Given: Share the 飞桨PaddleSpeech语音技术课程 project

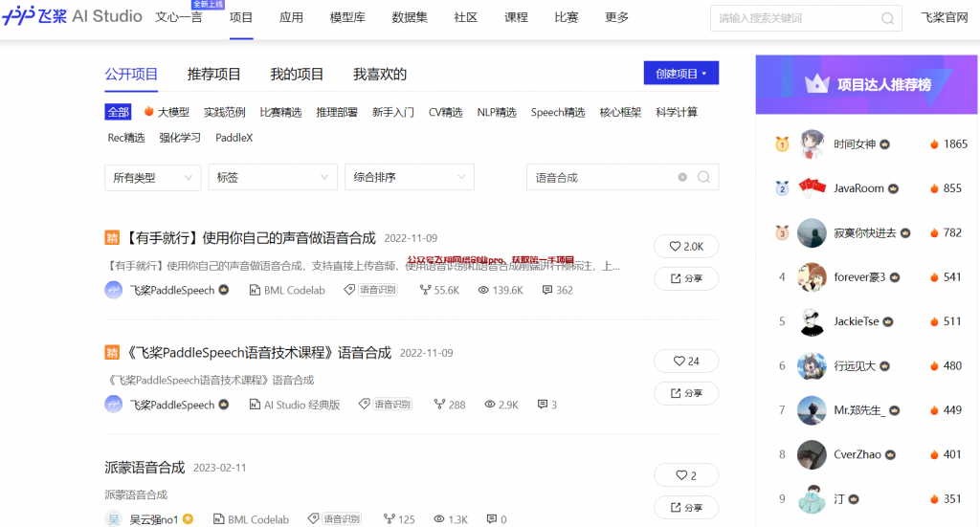Looking at the screenshot, I should pyautogui.click(x=685, y=393).
